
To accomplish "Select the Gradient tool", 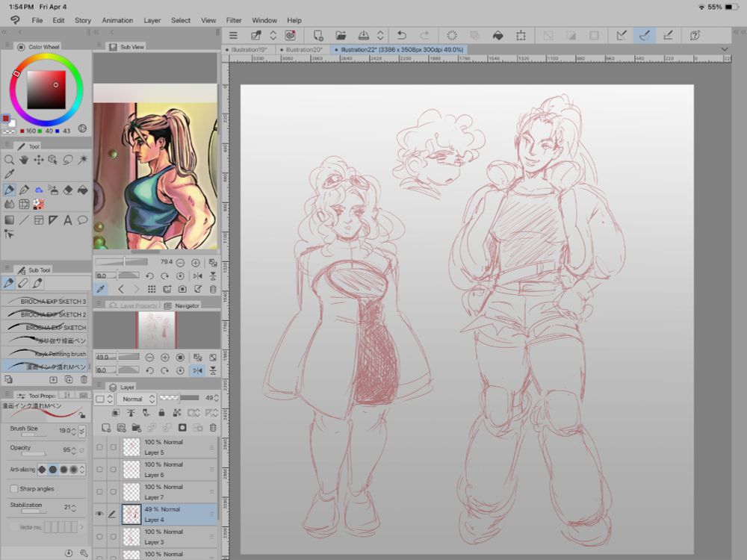I will 9,220.
